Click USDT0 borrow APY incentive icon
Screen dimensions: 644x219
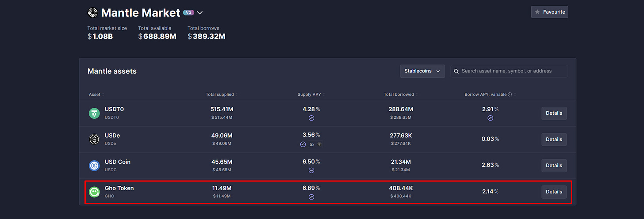pos(490,118)
